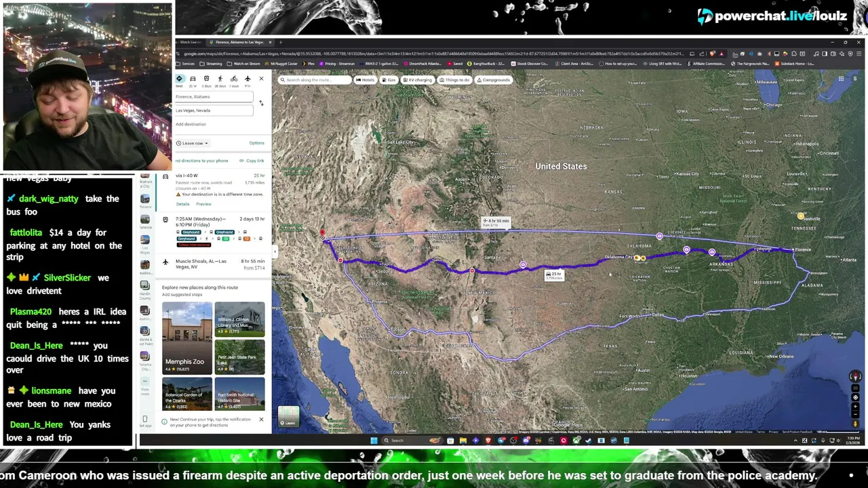Open the Services bookmarks folder

(x=185, y=64)
